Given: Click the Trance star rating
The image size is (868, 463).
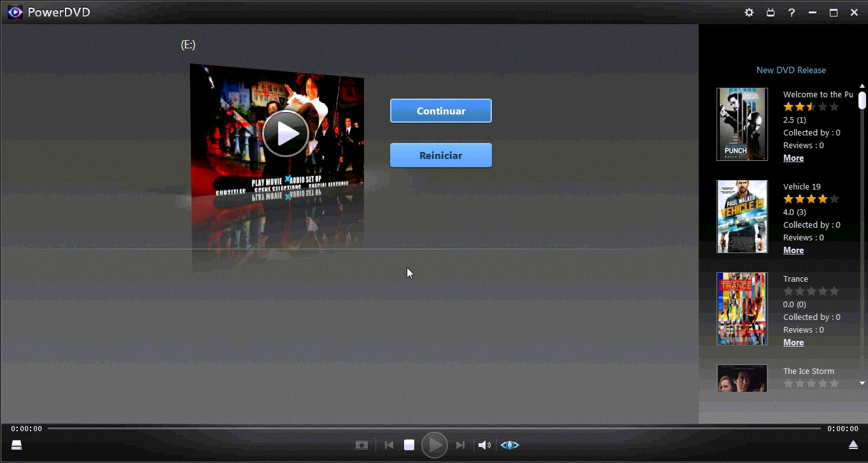Looking at the screenshot, I should [811, 291].
